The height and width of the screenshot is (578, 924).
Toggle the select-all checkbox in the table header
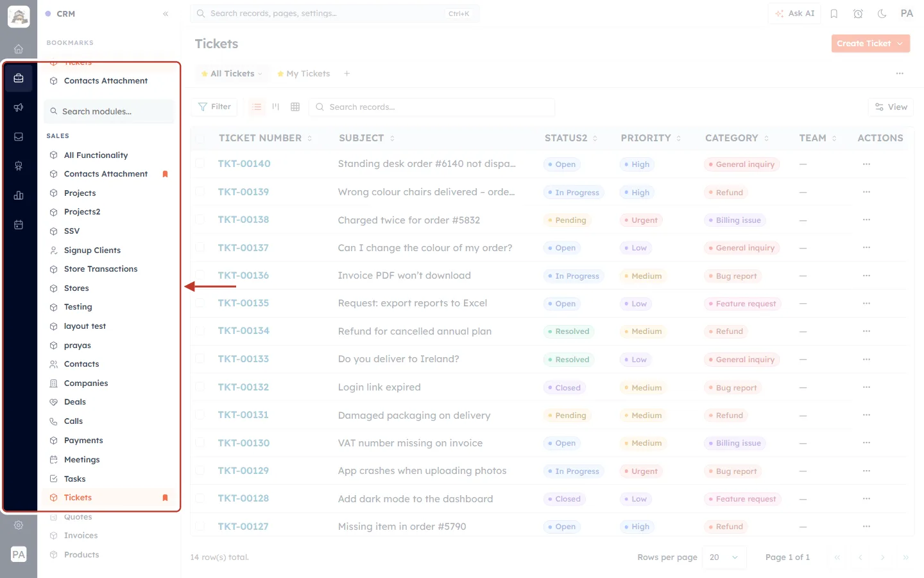coord(200,138)
